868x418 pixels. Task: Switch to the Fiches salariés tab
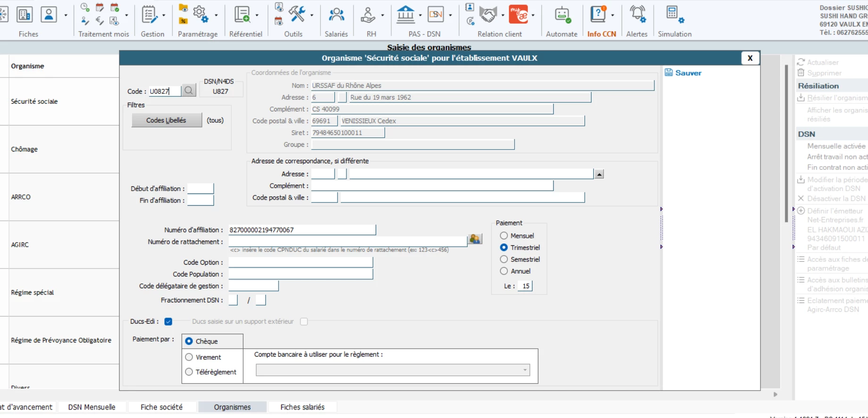point(302,407)
